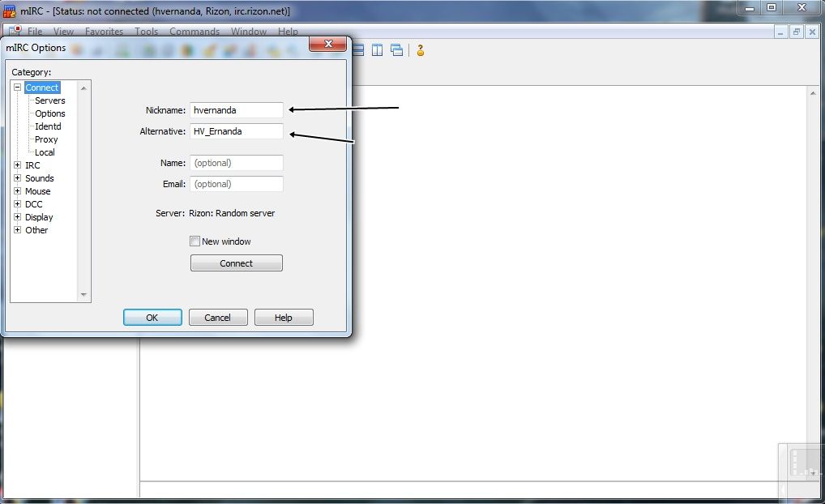Screen dimensions: 825x504
Task: Click OK to confirm options
Action: click(152, 318)
